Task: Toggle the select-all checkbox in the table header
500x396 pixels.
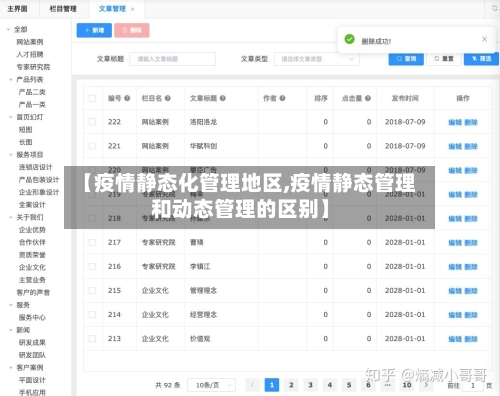Action: tap(92, 98)
